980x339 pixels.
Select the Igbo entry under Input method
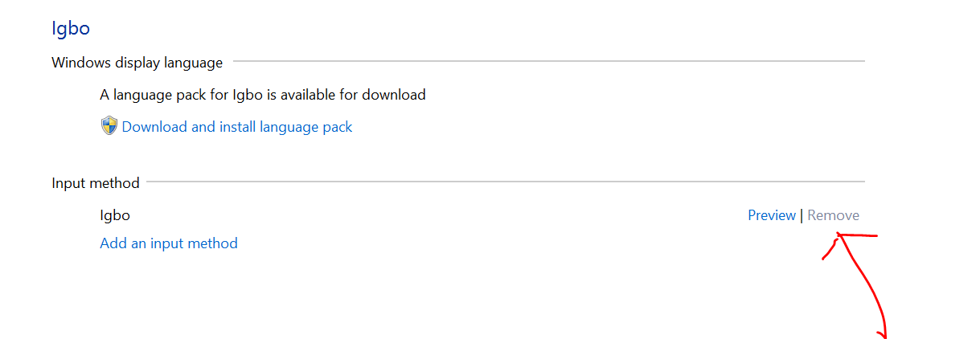(x=115, y=215)
